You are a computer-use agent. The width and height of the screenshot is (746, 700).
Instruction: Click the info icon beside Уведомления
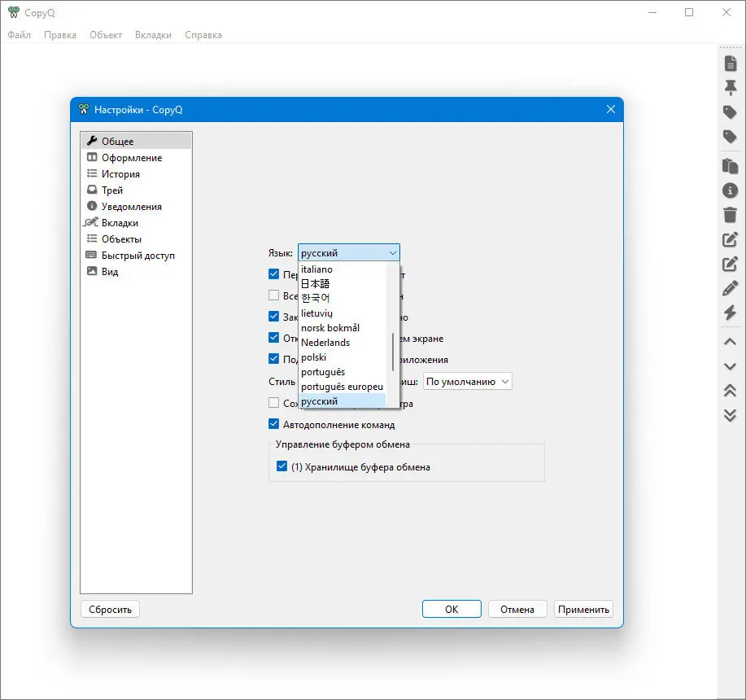tap(92, 206)
